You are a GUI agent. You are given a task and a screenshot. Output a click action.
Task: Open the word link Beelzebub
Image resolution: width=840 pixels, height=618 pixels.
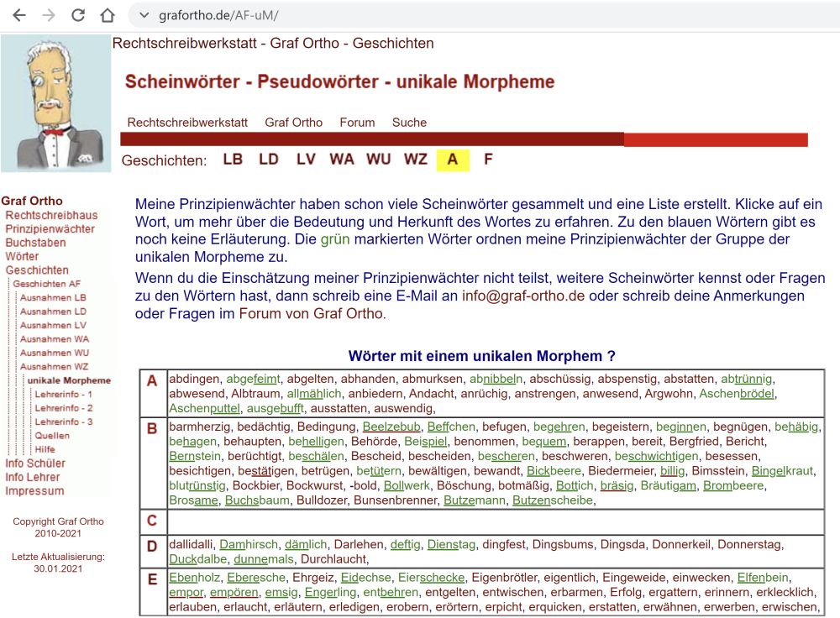pos(391,427)
